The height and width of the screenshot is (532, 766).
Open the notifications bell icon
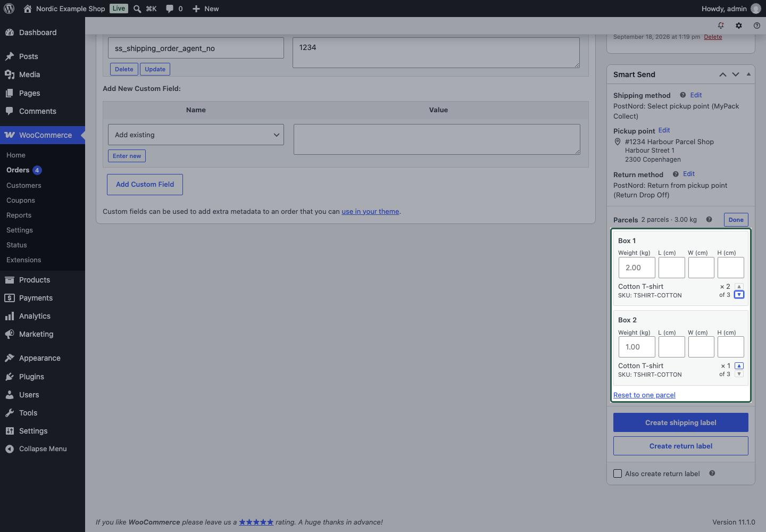[x=721, y=26]
